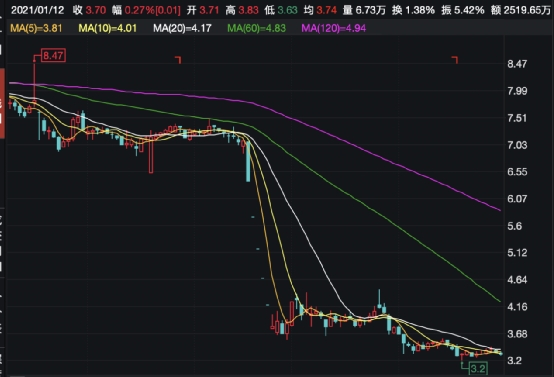
Task: Click the MA(5)=3.81 indicator label
Action: coord(36,28)
